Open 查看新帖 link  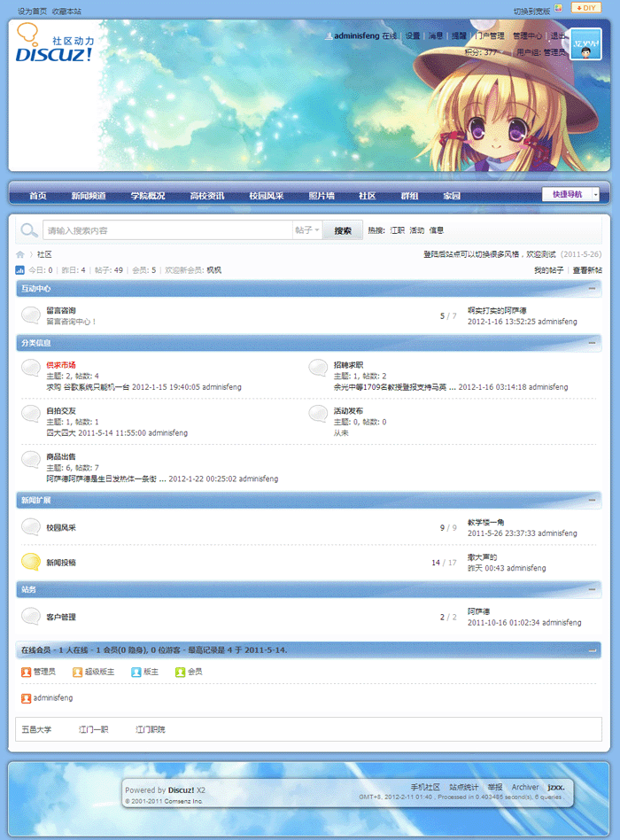point(587,270)
